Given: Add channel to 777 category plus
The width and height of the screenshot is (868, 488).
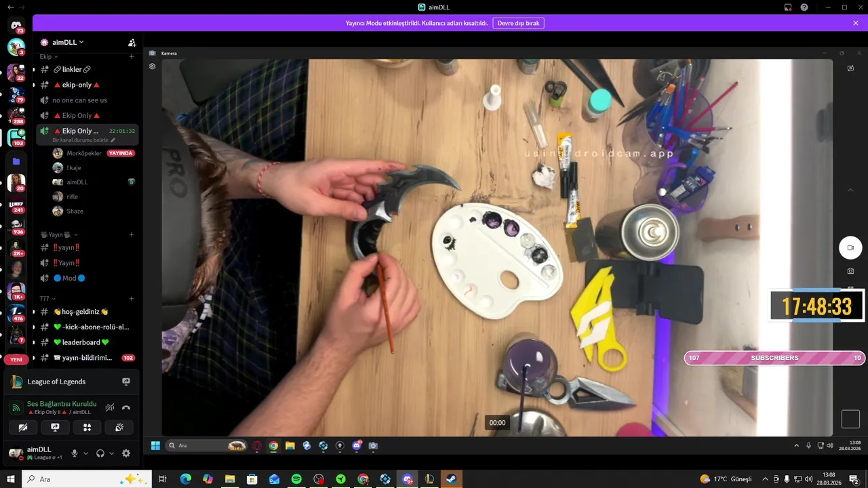Looking at the screenshot, I should 132,298.
